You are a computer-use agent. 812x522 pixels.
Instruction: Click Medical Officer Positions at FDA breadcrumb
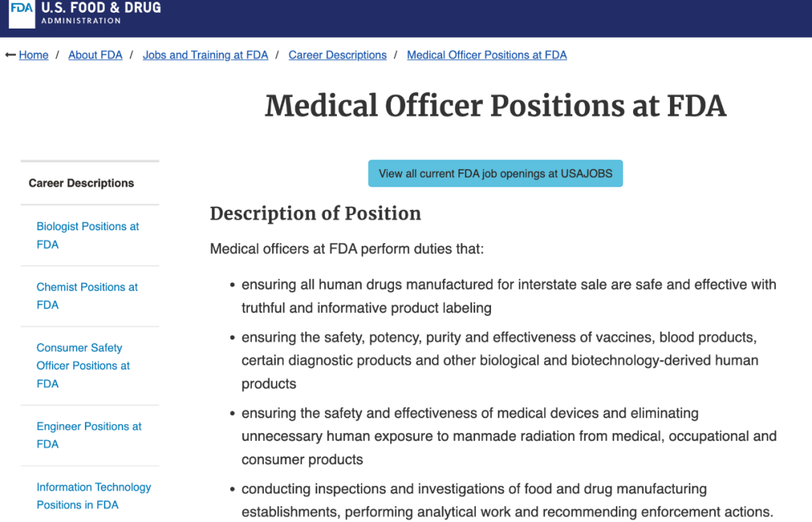(486, 55)
